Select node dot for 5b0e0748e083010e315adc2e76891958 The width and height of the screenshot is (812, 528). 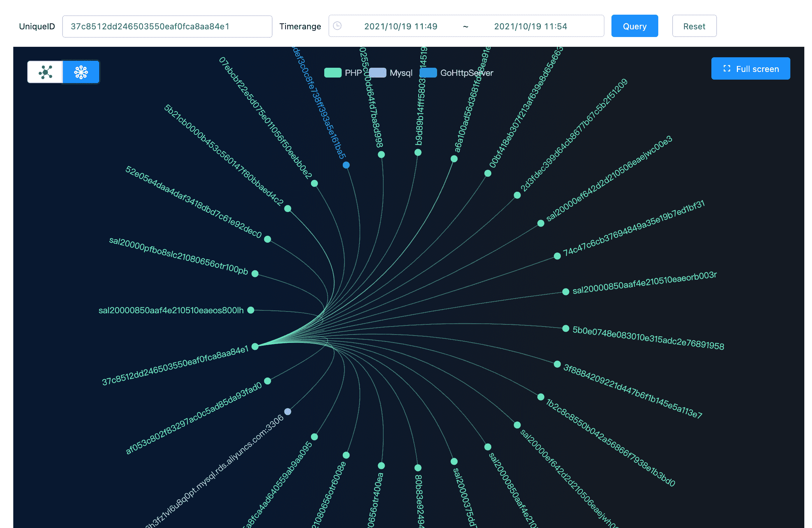pyautogui.click(x=566, y=328)
